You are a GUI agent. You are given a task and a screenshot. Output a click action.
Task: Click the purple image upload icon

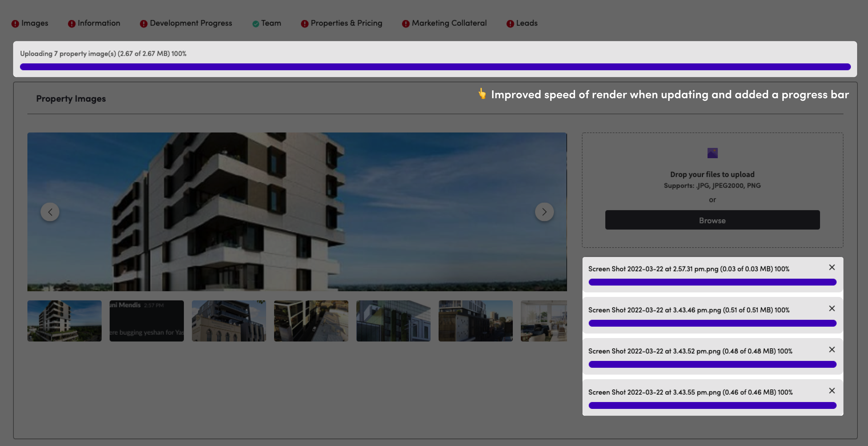[x=712, y=153]
